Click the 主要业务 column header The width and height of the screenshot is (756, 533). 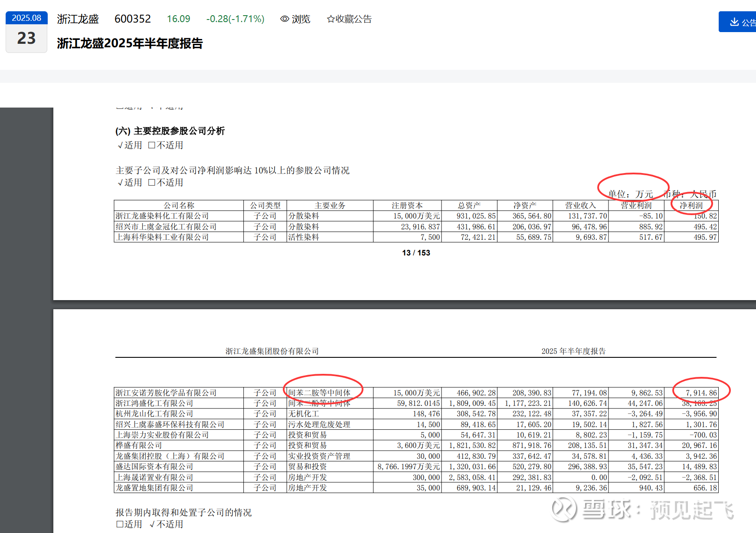[x=330, y=206]
